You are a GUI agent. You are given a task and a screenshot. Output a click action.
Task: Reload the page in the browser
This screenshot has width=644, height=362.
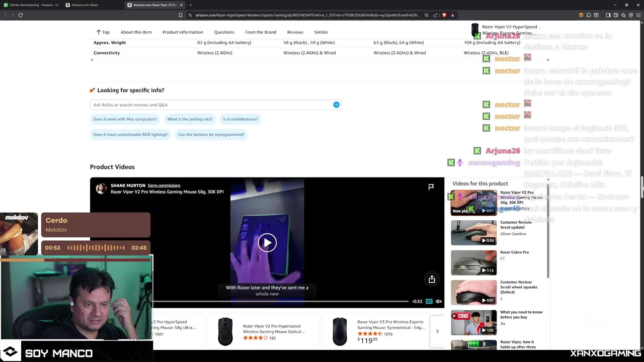click(21, 15)
